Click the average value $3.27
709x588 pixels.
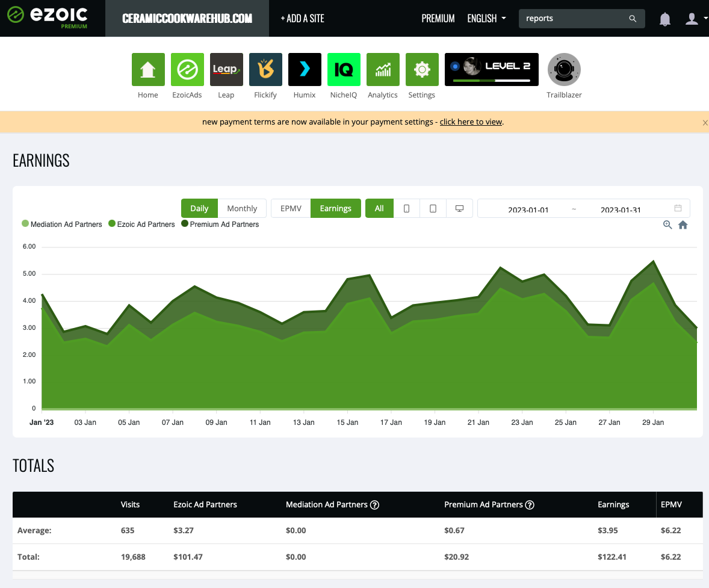point(183,530)
